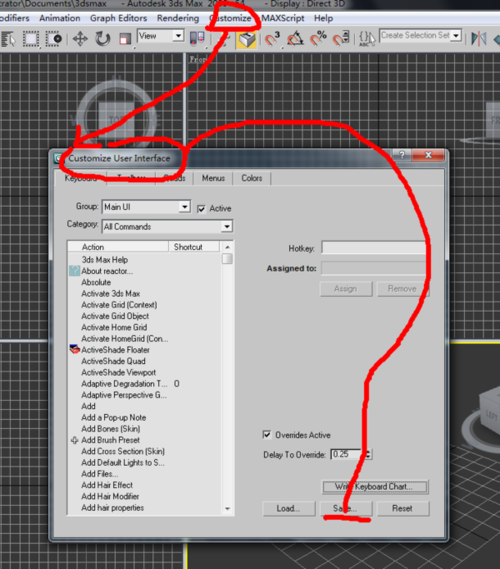Select Activate 3ds Max in action list
Viewport: 500px width, 569px height.
point(111,294)
